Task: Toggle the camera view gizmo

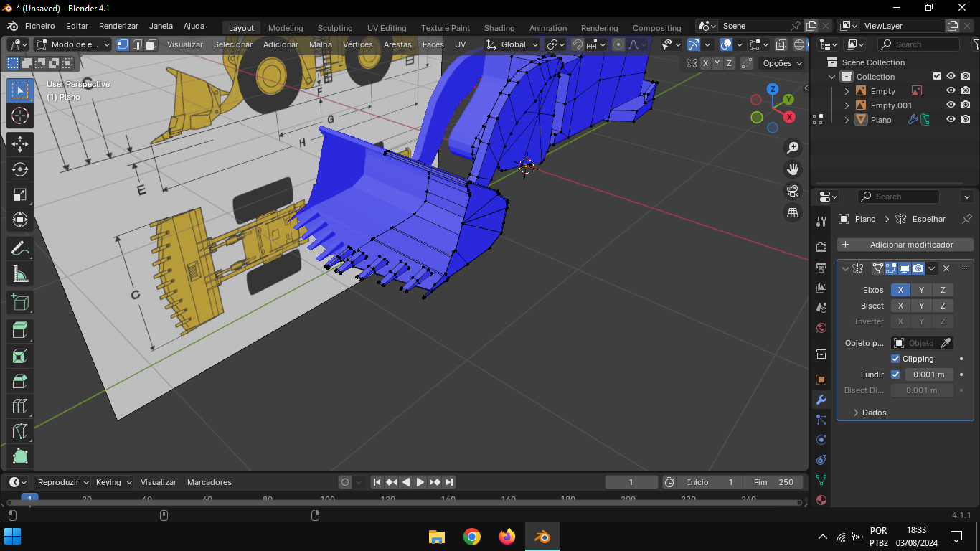Action: pos(793,191)
